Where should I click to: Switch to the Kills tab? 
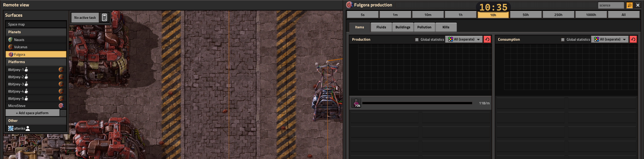click(x=446, y=27)
